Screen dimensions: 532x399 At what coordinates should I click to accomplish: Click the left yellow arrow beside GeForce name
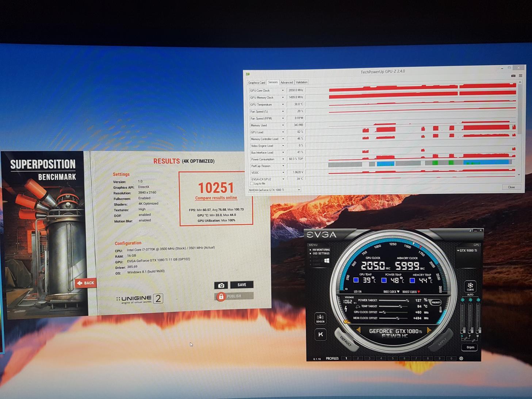point(359,330)
